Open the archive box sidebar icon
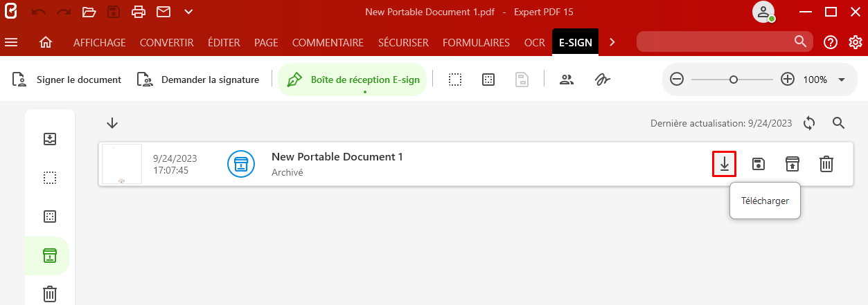This screenshot has width=868, height=305. pos(50,255)
